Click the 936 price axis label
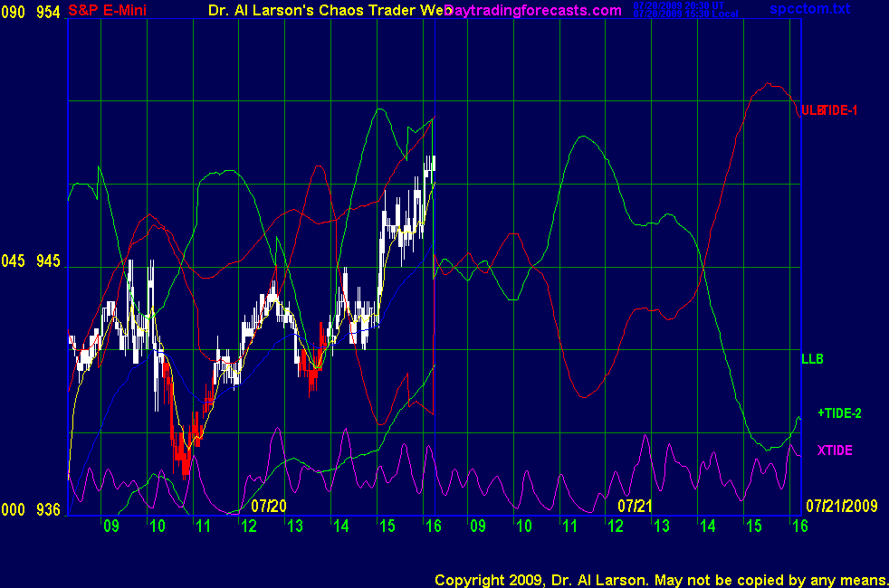 tap(48, 510)
